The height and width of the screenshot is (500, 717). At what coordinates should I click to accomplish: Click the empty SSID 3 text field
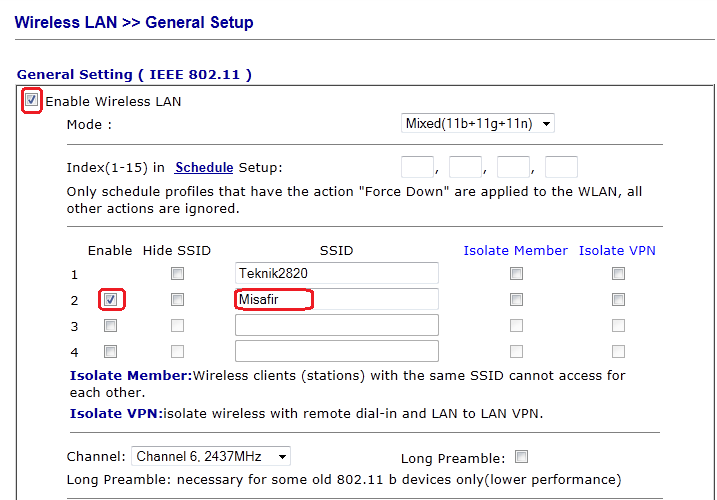pyautogui.click(x=337, y=326)
